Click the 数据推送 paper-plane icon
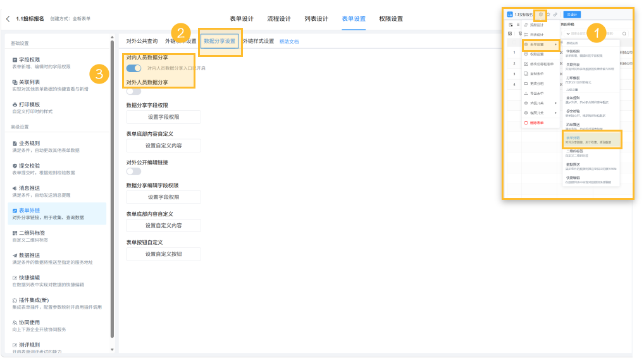 tap(15, 256)
